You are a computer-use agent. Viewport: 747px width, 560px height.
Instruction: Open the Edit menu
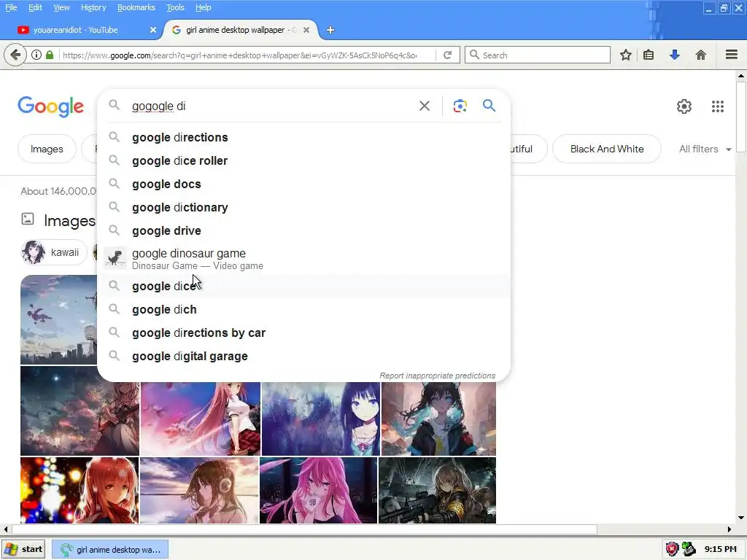tap(35, 7)
